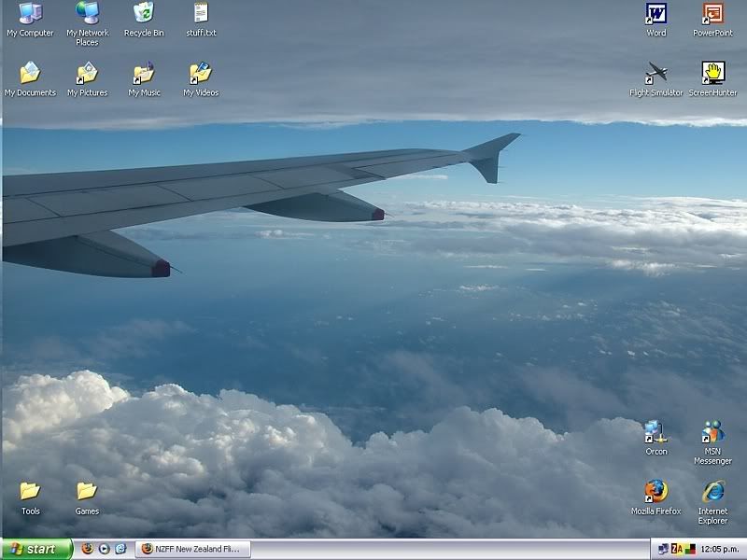Launch PowerPoint desktop shortcut
This screenshot has height=560, width=747.
click(712, 14)
